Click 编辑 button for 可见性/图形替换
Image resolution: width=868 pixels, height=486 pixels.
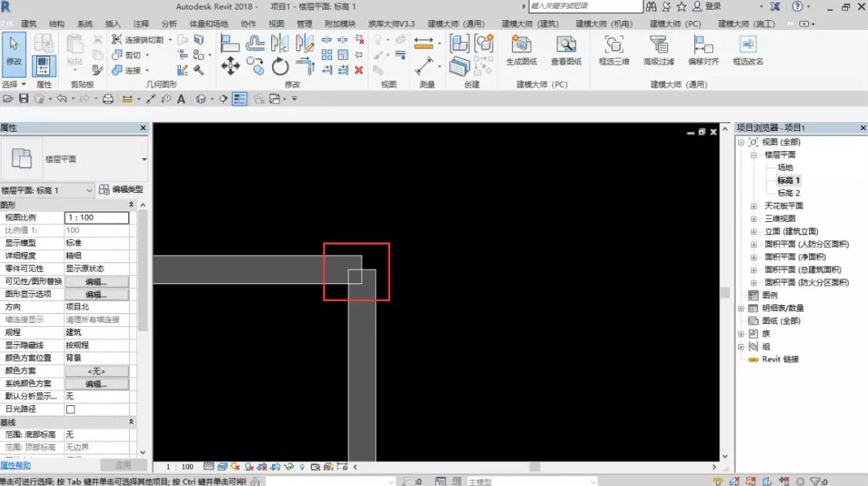[97, 282]
